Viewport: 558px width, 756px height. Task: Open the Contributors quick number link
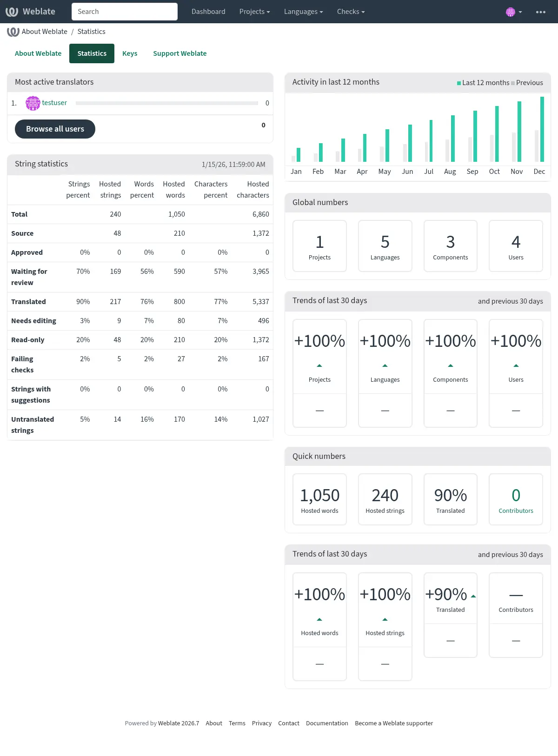(x=516, y=499)
